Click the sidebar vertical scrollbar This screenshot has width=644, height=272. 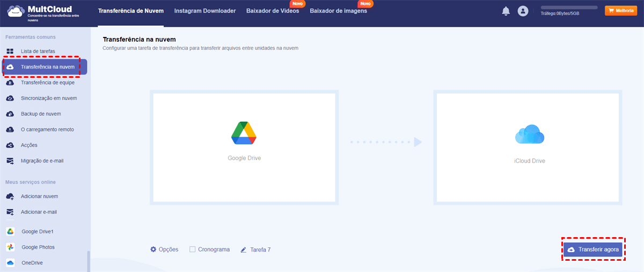coord(89,261)
